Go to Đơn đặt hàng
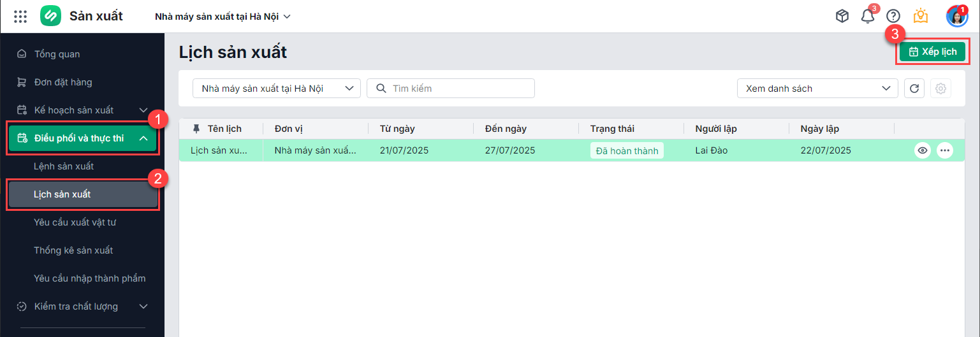Viewport: 980px width, 337px height. (82, 82)
